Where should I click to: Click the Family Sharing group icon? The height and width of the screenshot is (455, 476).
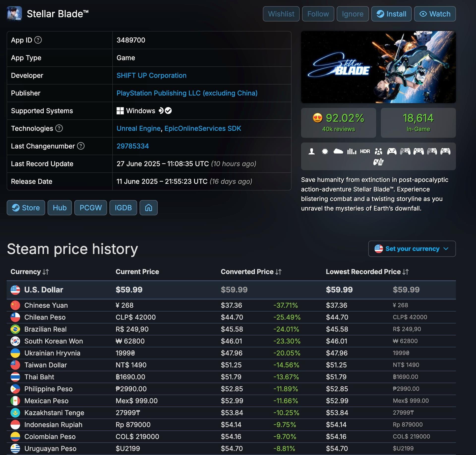(x=378, y=151)
